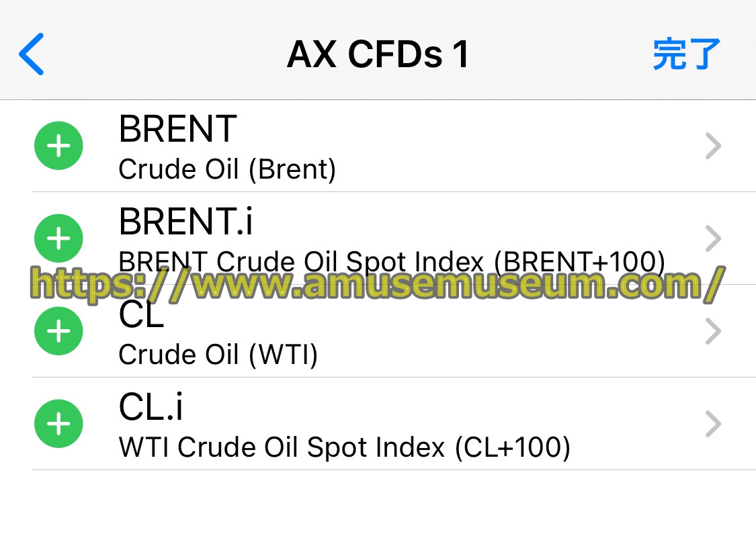Viewport: 756px width, 538px height.
Task: Select the CL symbol name
Action: click(141, 314)
